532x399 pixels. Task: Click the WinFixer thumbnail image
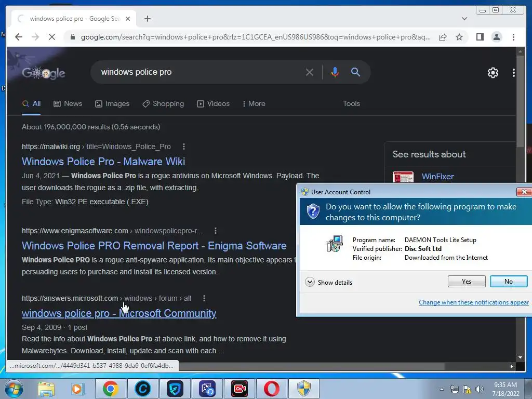point(403,177)
